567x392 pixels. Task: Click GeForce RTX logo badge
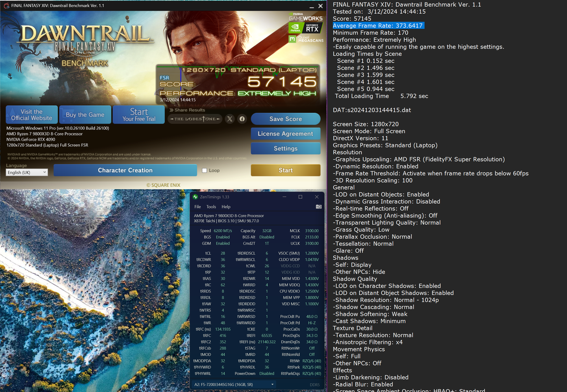pyautogui.click(x=306, y=27)
